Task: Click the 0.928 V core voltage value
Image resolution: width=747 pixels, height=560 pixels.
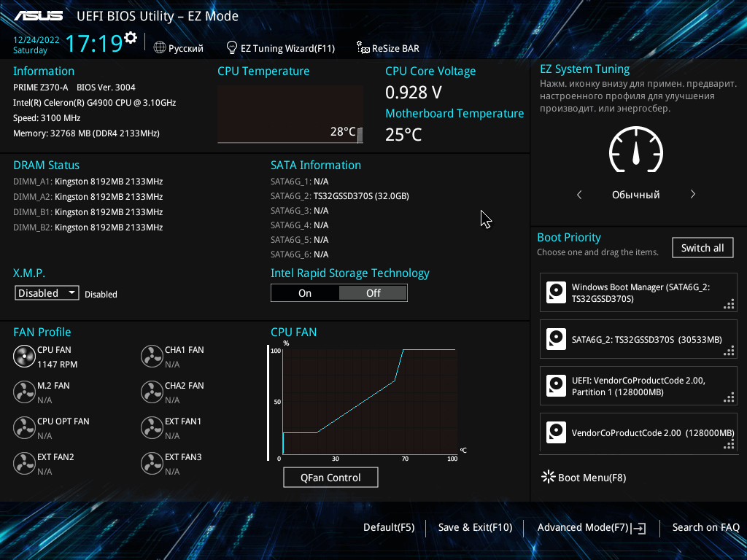Action: click(x=414, y=93)
